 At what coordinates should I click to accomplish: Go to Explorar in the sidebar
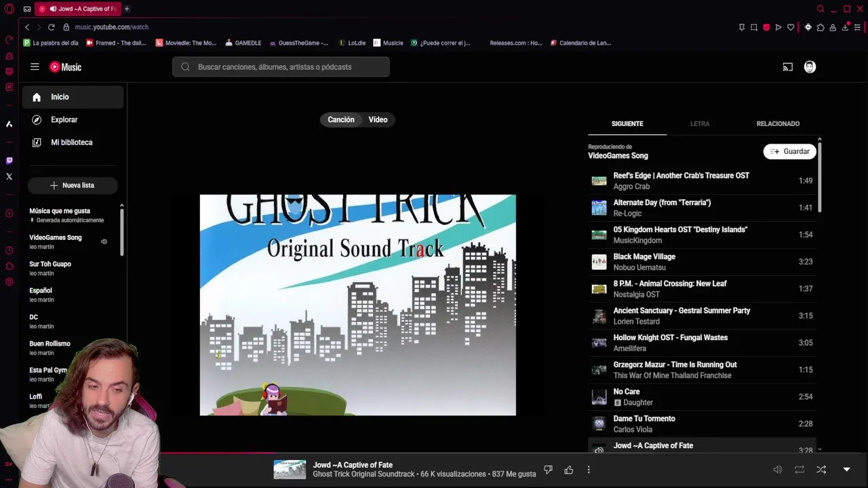pos(73,119)
